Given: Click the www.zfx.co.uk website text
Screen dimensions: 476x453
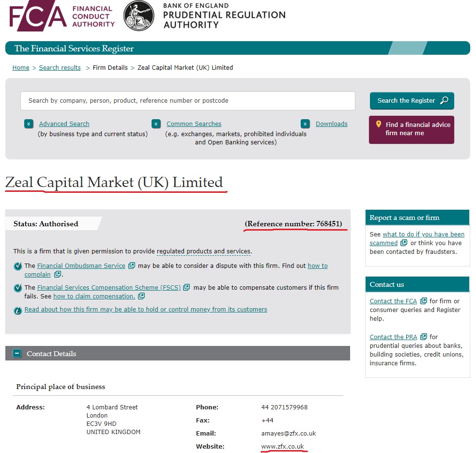Looking at the screenshot, I should (x=282, y=446).
